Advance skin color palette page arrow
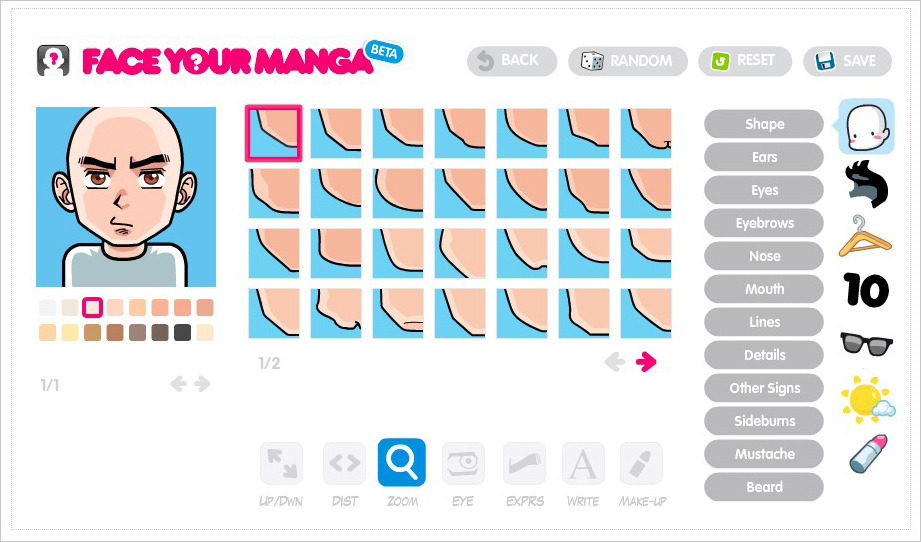 click(x=202, y=384)
